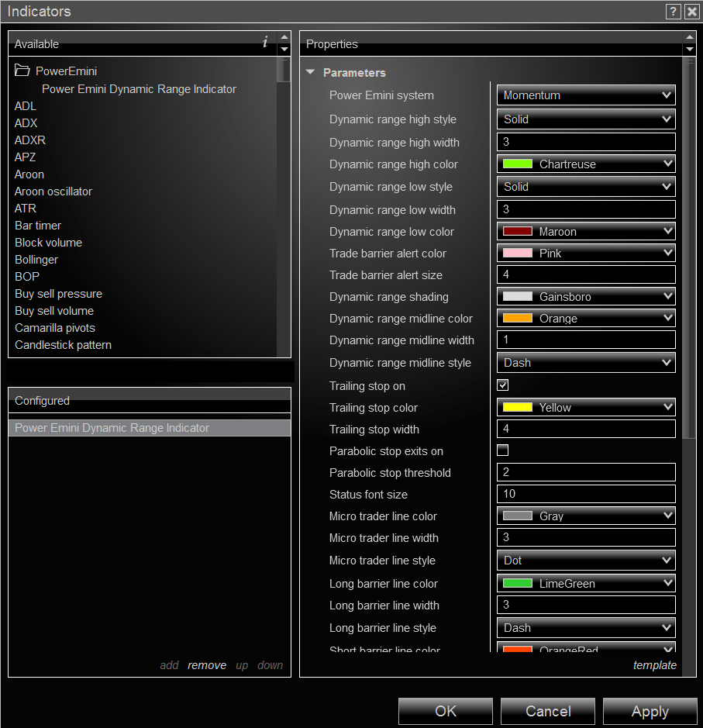This screenshot has width=703, height=728.
Task: Click the Available panel scroll down arrow
Action: click(x=284, y=49)
